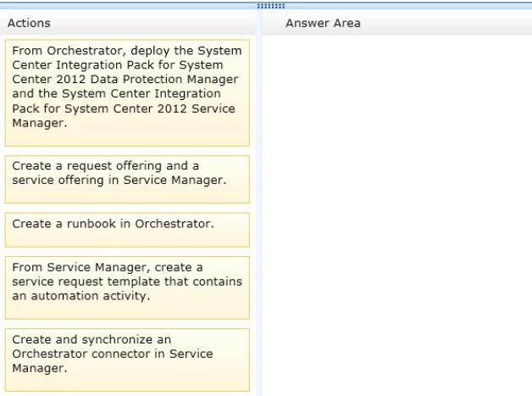Image resolution: width=532 pixels, height=396 pixels.
Task: Click the 'Pack for System Center 2012 Service' line
Action: point(124,109)
